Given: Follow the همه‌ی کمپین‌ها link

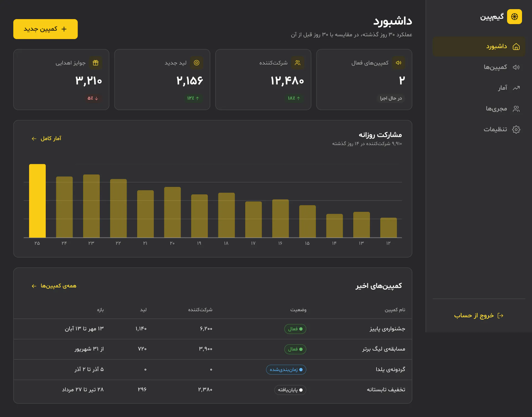Looking at the screenshot, I should pyautogui.click(x=54, y=286).
